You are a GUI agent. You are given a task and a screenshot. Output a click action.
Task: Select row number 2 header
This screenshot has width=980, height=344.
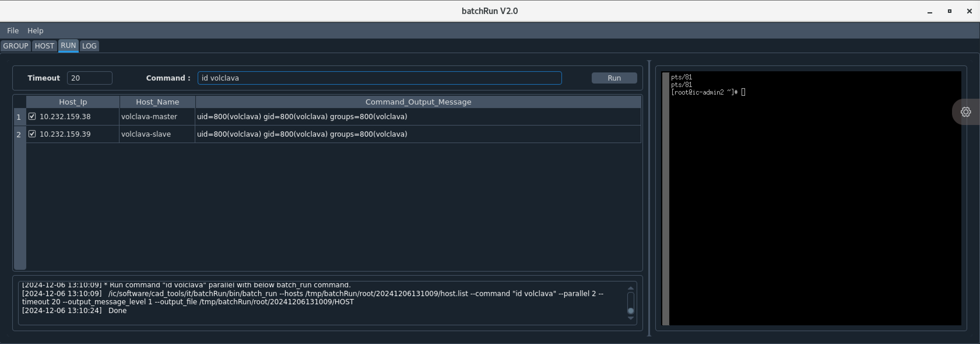coord(19,135)
